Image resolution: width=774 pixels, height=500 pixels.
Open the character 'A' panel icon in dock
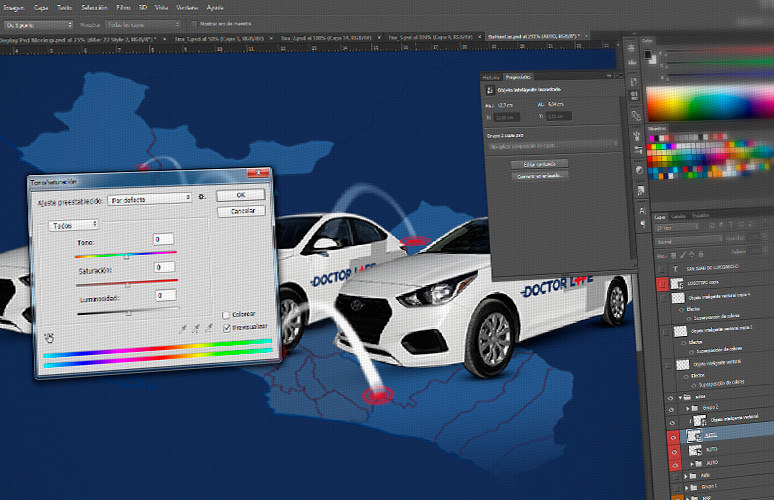[642, 211]
